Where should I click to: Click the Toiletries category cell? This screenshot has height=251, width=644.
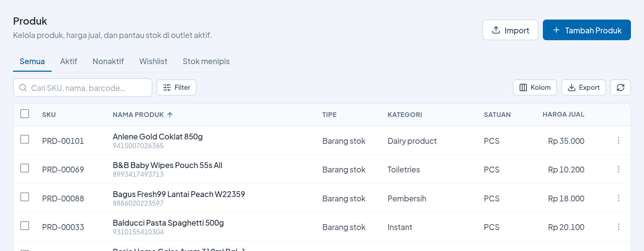click(x=404, y=170)
